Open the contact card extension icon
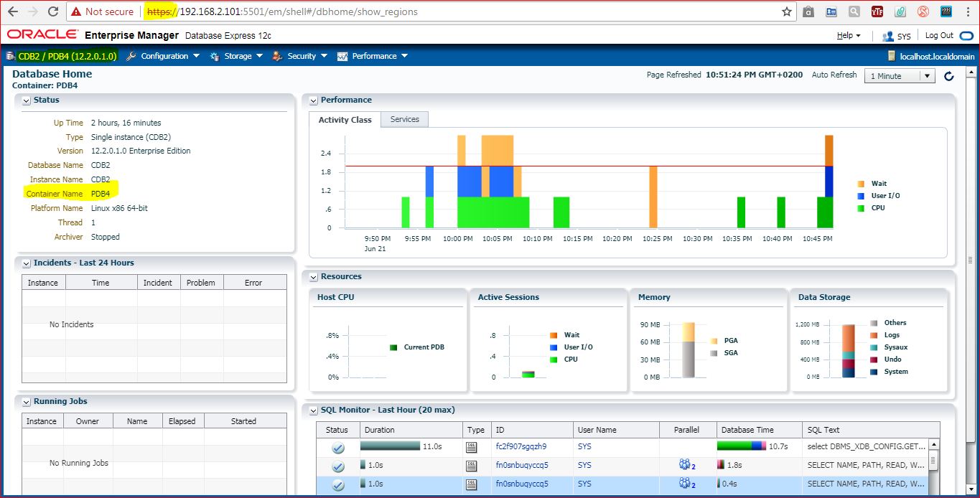Screen dimensions: 980x498 (831, 11)
